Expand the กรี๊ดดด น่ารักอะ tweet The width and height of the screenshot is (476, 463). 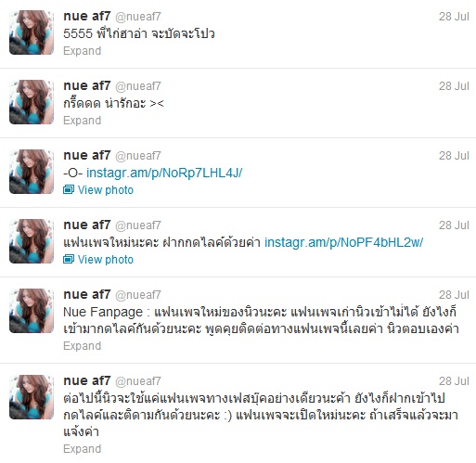(83, 121)
